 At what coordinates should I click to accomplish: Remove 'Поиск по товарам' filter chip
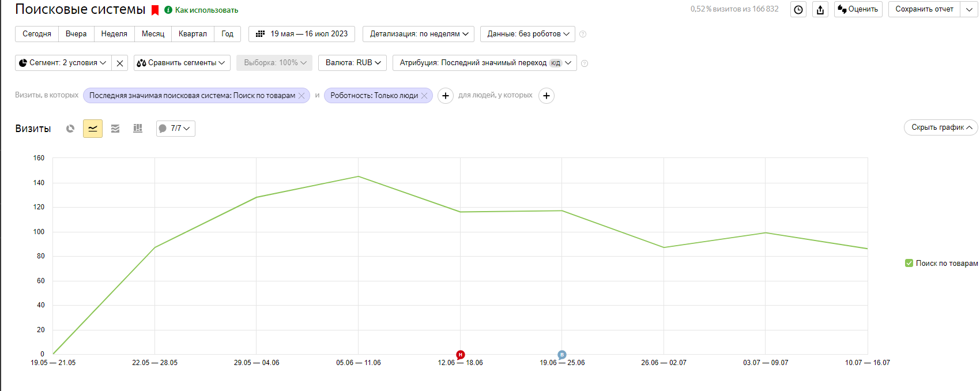pyautogui.click(x=301, y=96)
